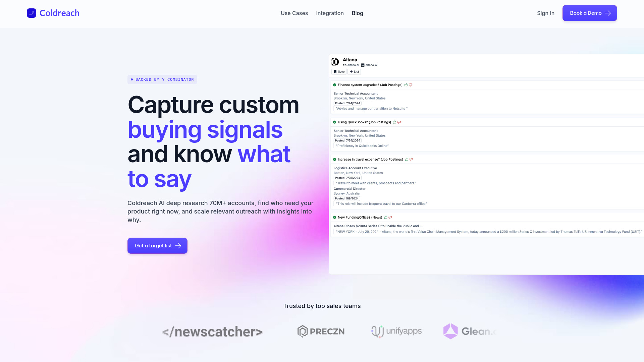
Task: Select the Use Cases menu item
Action: [x=294, y=13]
